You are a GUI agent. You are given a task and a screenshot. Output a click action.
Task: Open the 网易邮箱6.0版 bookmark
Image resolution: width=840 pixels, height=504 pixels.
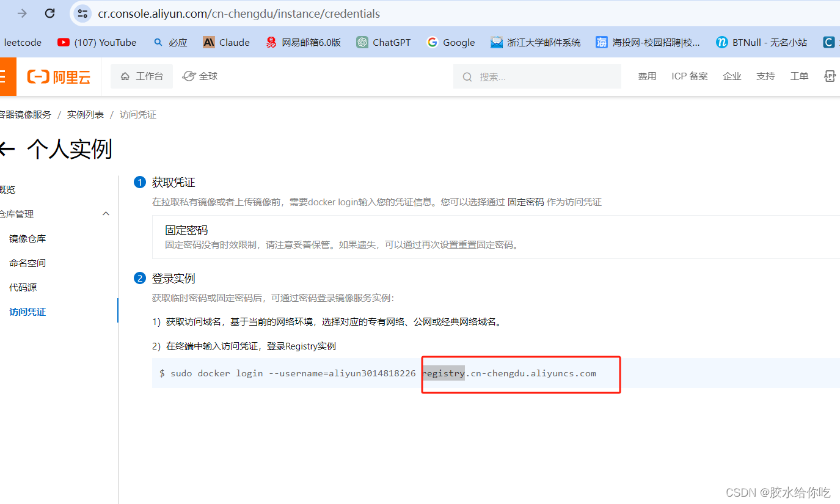303,42
